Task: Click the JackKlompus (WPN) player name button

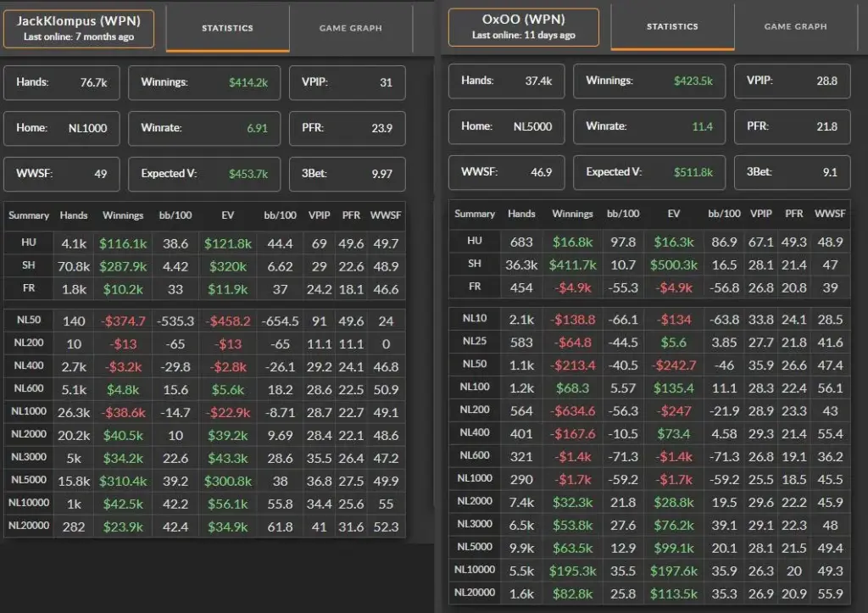Action: (x=79, y=28)
